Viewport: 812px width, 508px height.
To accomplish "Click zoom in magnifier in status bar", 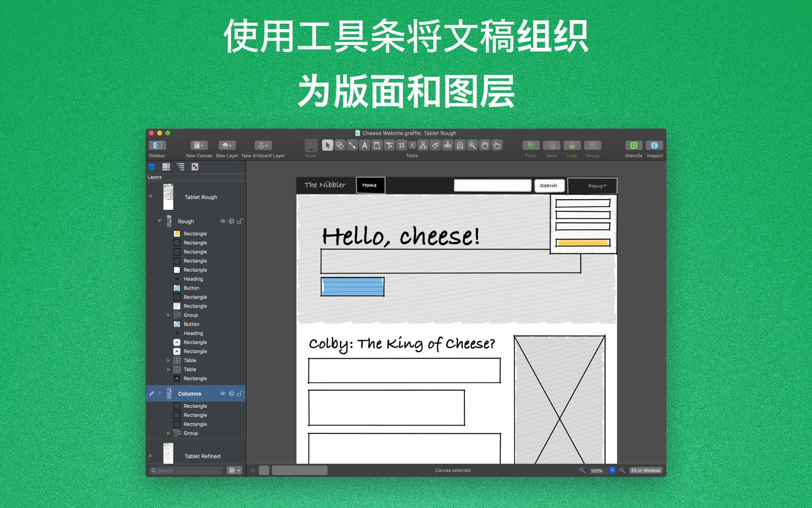I will 622,470.
